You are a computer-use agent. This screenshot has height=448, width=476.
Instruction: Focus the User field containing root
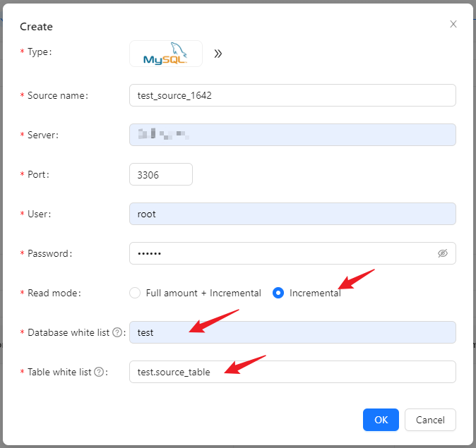pos(292,214)
